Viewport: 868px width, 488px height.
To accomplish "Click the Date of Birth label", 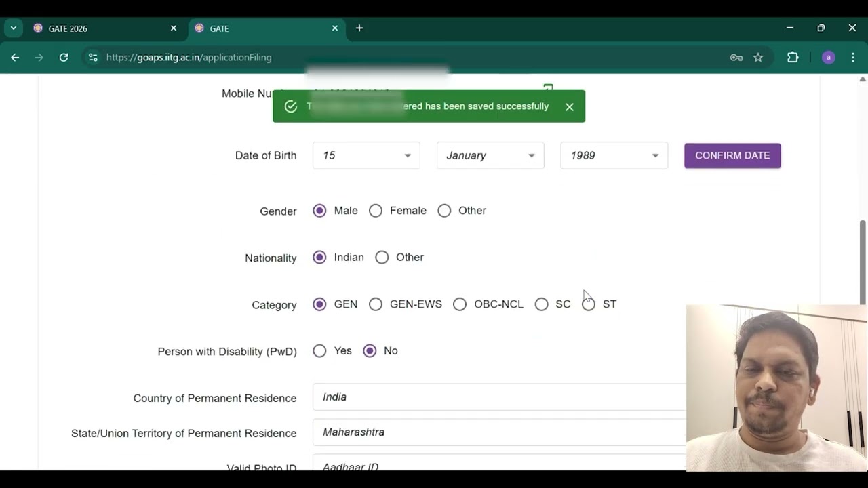I will pos(266,156).
